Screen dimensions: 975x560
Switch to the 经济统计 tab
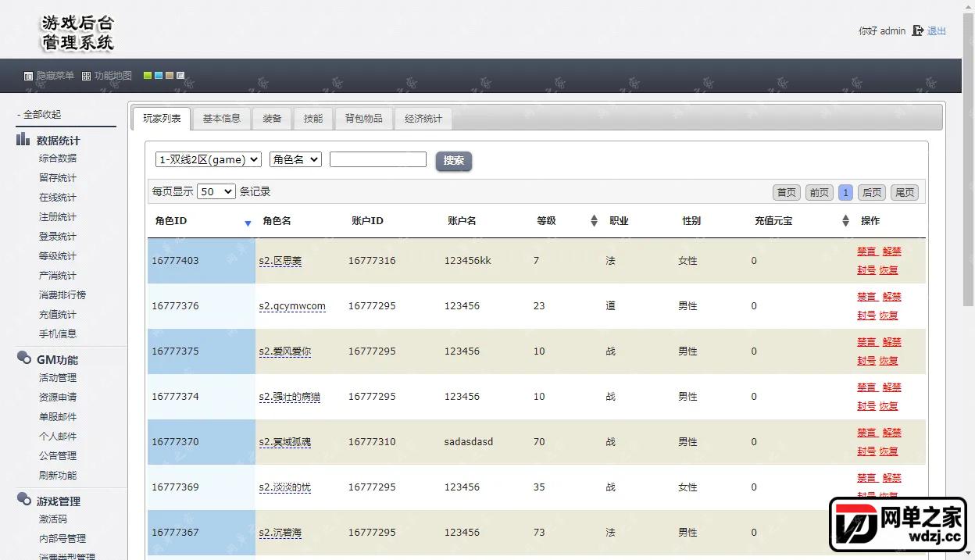click(423, 119)
